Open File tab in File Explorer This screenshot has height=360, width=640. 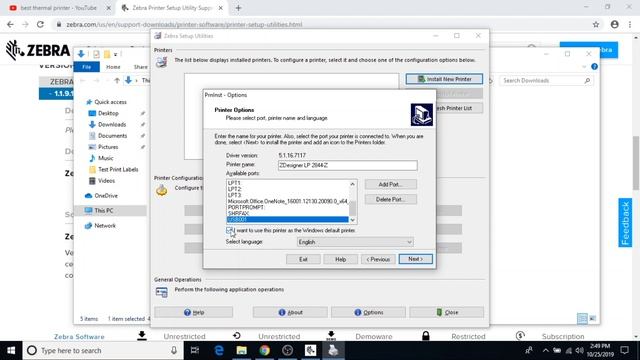point(87,67)
